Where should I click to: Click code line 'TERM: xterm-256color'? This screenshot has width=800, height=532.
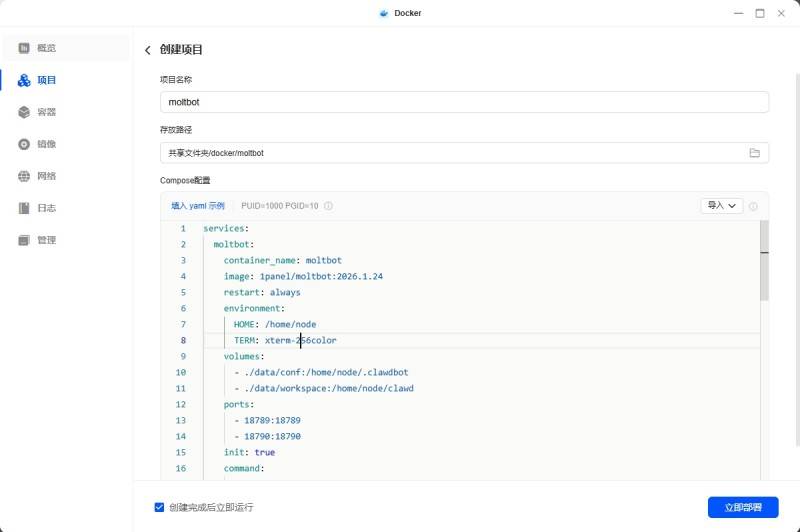click(285, 340)
